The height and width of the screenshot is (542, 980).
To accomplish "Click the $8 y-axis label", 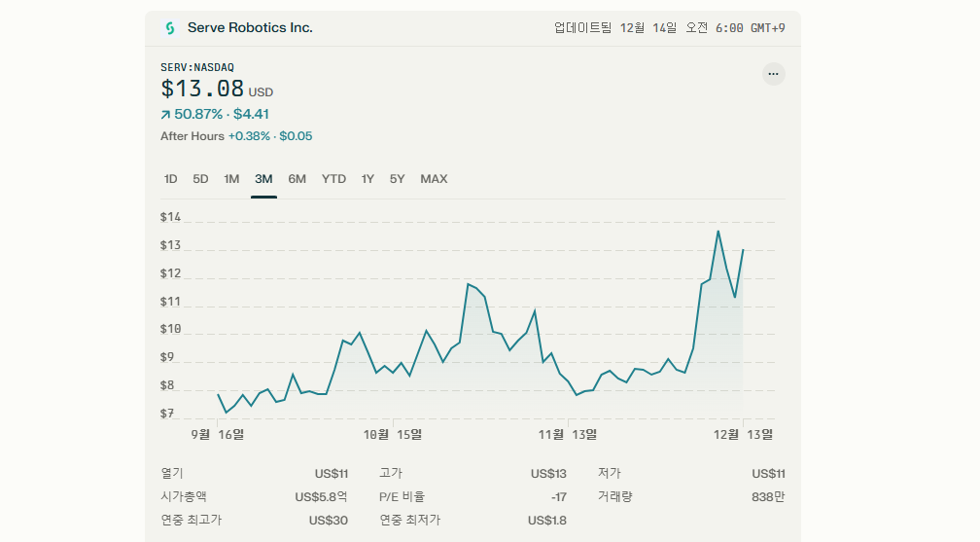I will (x=167, y=385).
